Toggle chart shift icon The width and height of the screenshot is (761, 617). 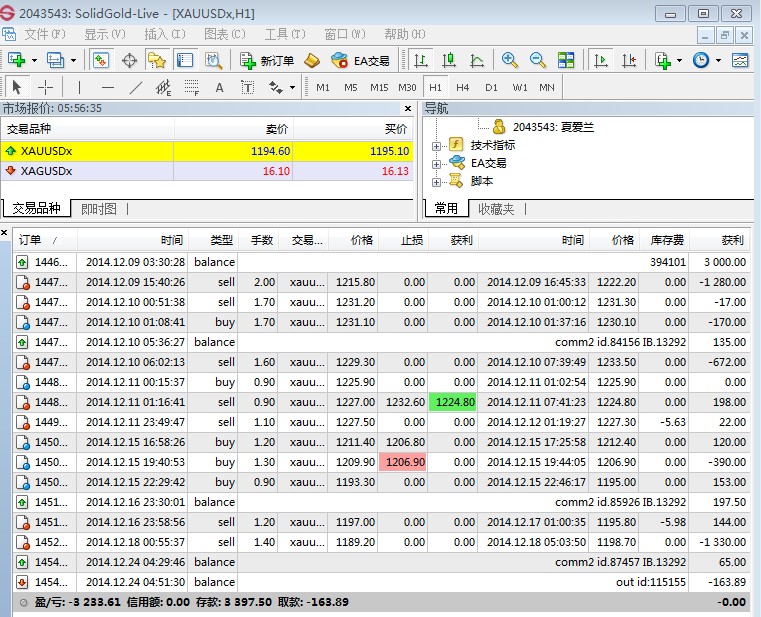point(629,60)
